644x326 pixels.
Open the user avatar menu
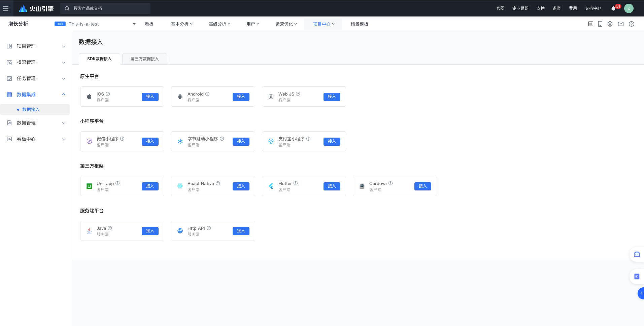coord(629,8)
